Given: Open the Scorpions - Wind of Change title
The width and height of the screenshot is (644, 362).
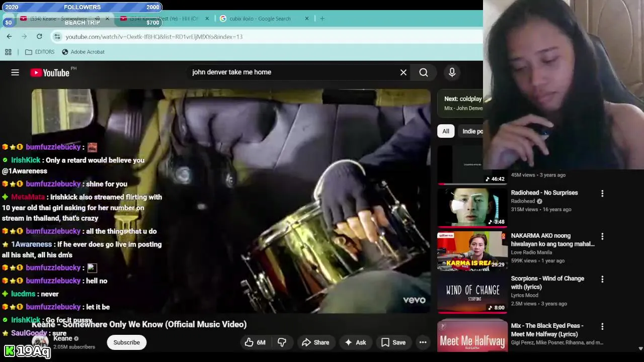Looking at the screenshot, I should click(547, 283).
